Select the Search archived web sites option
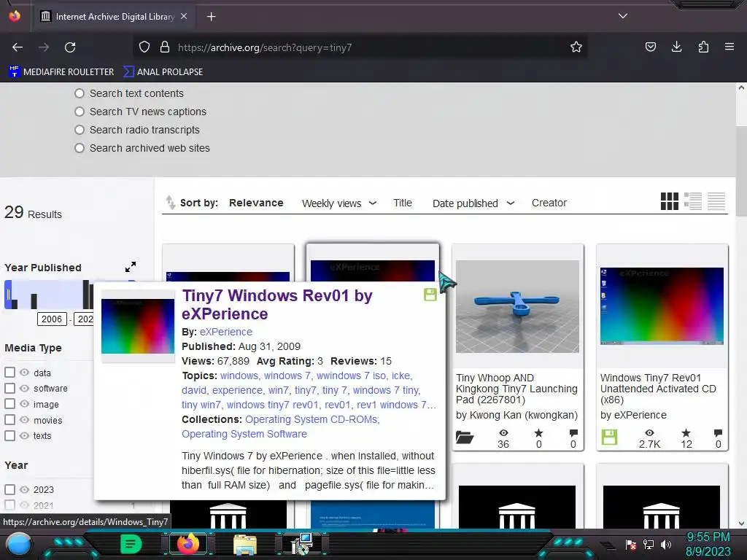This screenshot has width=747, height=560. (80, 148)
